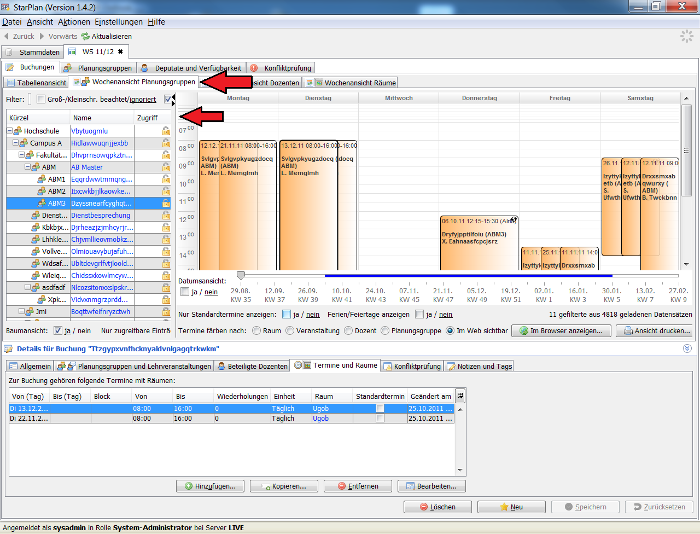Toggle Nur Standardtermine anzeigen checkbox
Screen dimensions: 700x534
(x=286, y=314)
